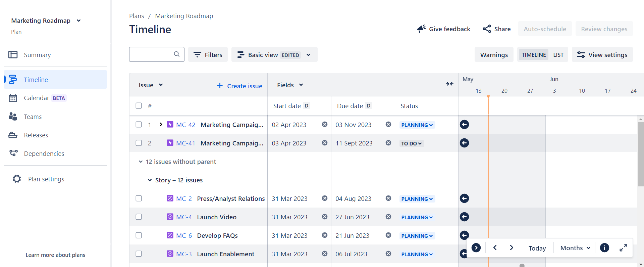The image size is (644, 267).
Task: Open the Basic view EDITED dropdown
Action: (x=274, y=54)
